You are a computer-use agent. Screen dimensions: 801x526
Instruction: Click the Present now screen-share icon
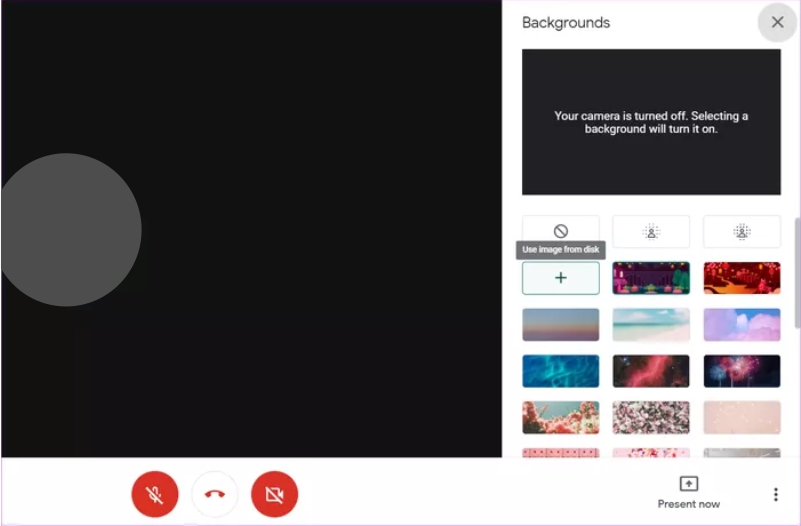(689, 483)
